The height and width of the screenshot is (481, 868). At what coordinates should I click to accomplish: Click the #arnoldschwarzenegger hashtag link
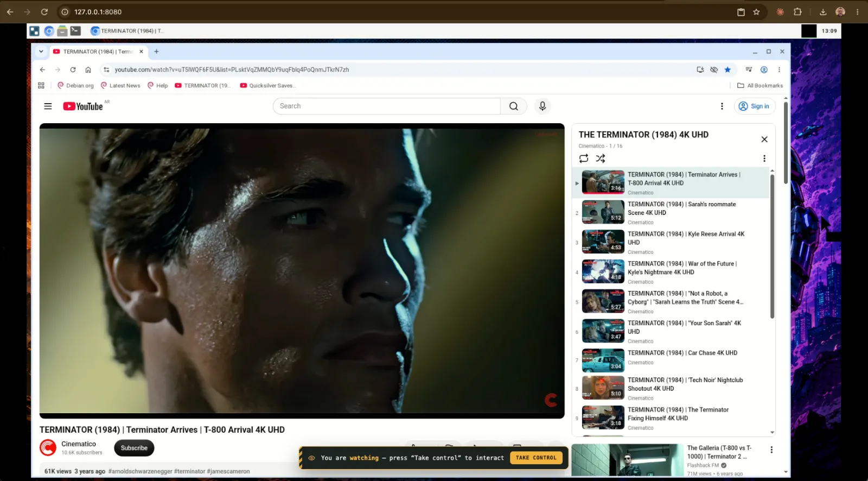[x=141, y=471]
